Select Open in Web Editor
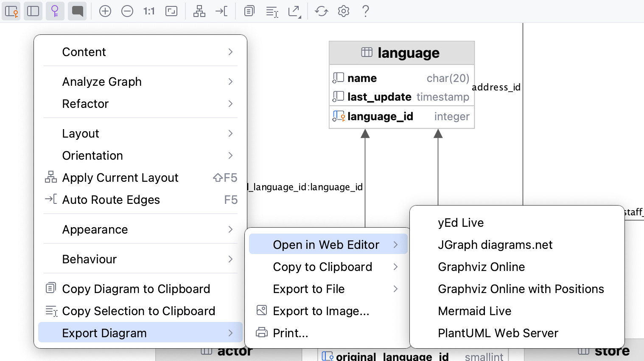 click(326, 244)
